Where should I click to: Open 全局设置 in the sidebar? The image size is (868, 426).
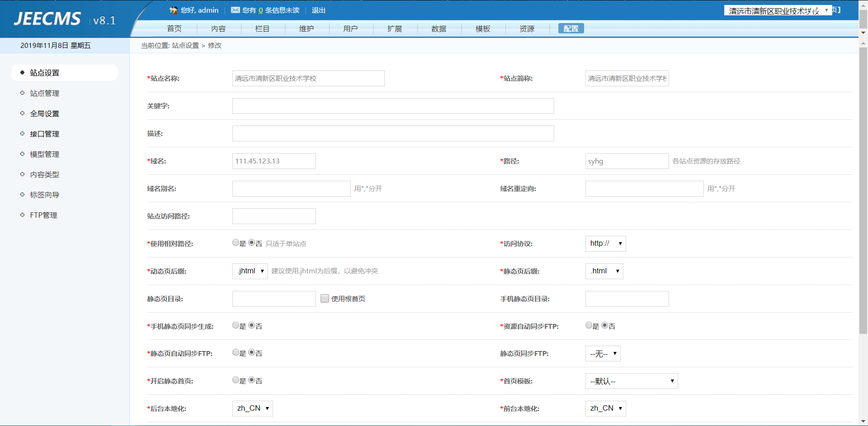point(44,113)
